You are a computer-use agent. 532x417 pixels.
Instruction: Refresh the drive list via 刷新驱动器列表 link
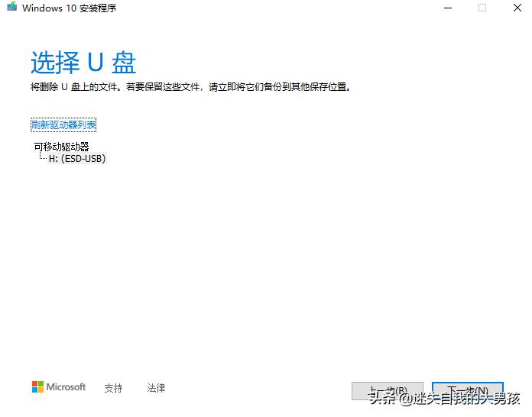click(x=63, y=124)
